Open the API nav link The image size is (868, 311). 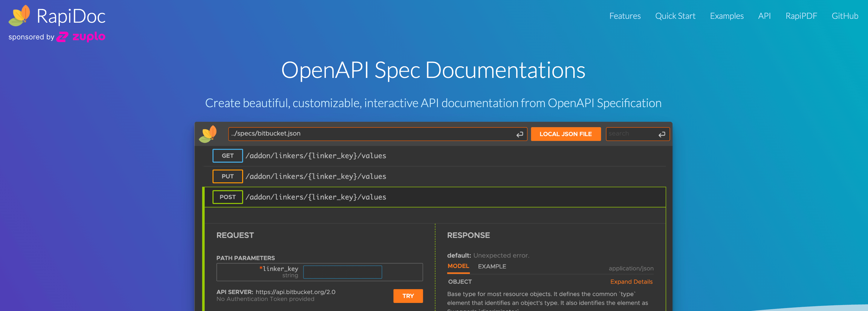[x=764, y=16]
